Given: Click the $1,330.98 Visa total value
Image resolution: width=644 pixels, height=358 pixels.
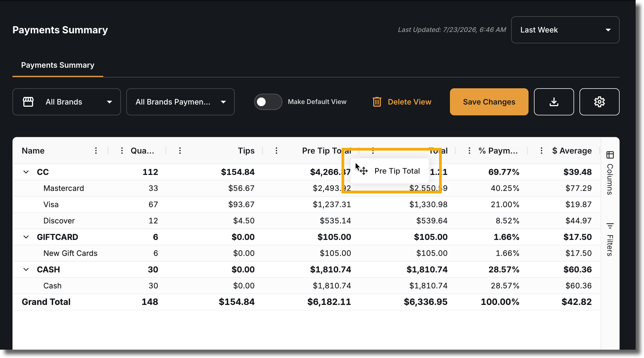Looking at the screenshot, I should coord(428,204).
